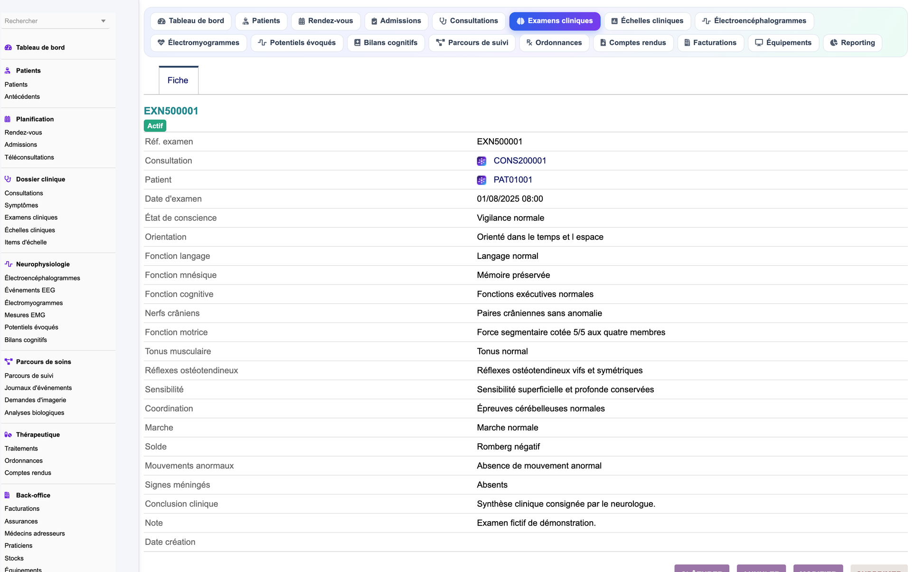Click the sidebar Patients section icon
Viewport: 924px width, 572px height.
8,71
